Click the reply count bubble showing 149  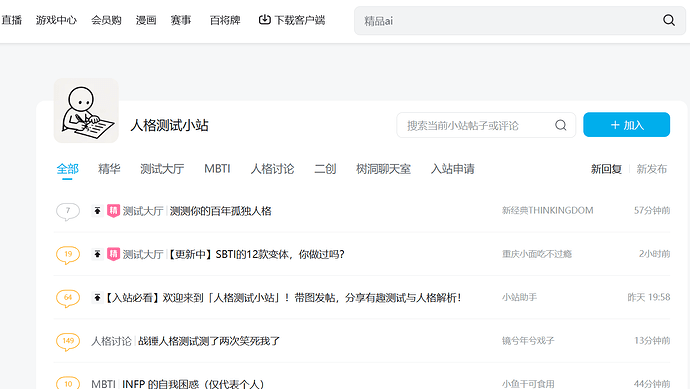[68, 341]
